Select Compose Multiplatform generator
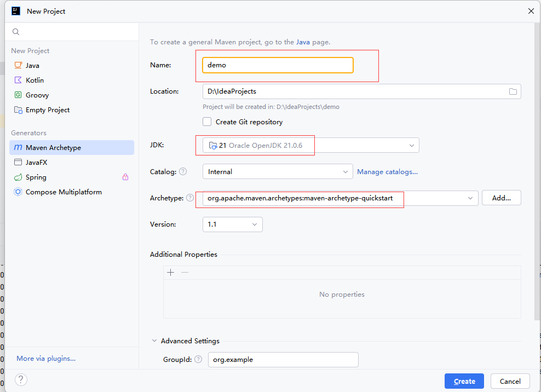Image resolution: width=541 pixels, height=392 pixels. tap(64, 192)
